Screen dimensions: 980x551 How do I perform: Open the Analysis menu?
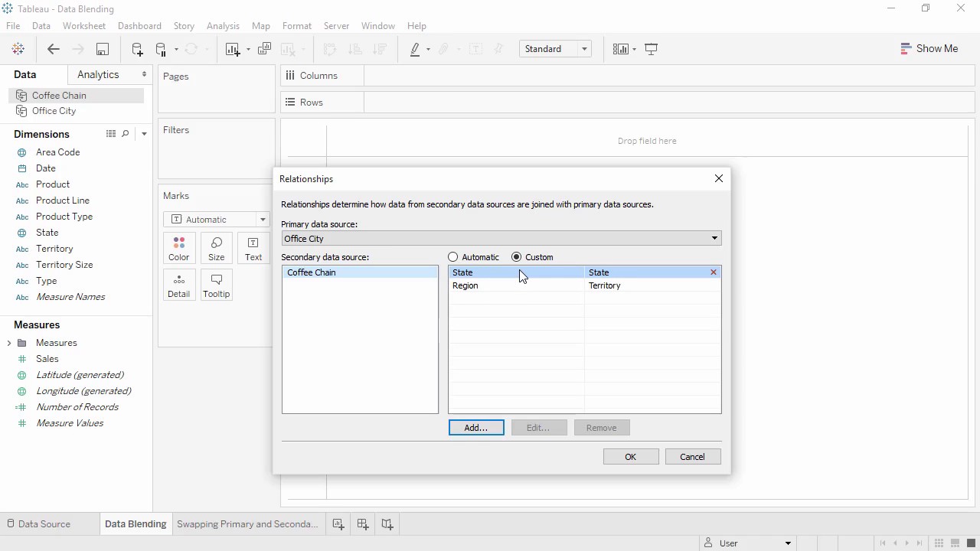pos(223,25)
